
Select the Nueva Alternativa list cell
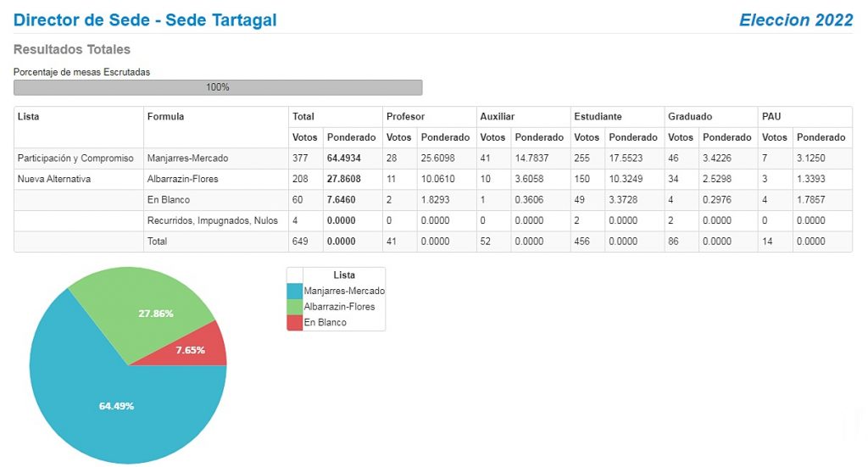click(54, 179)
